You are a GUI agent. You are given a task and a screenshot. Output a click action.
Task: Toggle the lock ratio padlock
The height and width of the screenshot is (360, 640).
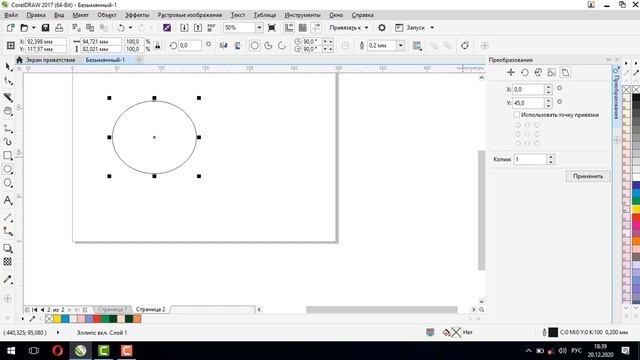pos(158,45)
